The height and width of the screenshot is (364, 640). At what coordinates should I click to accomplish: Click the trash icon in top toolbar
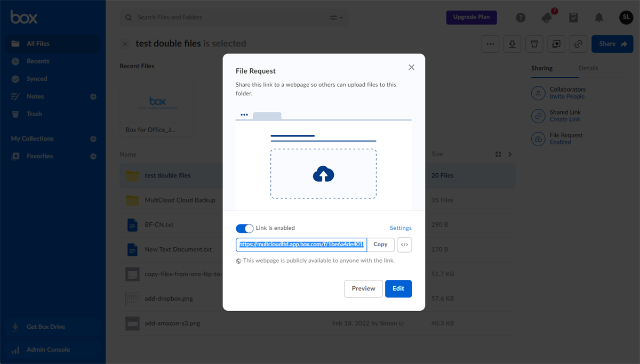[534, 44]
